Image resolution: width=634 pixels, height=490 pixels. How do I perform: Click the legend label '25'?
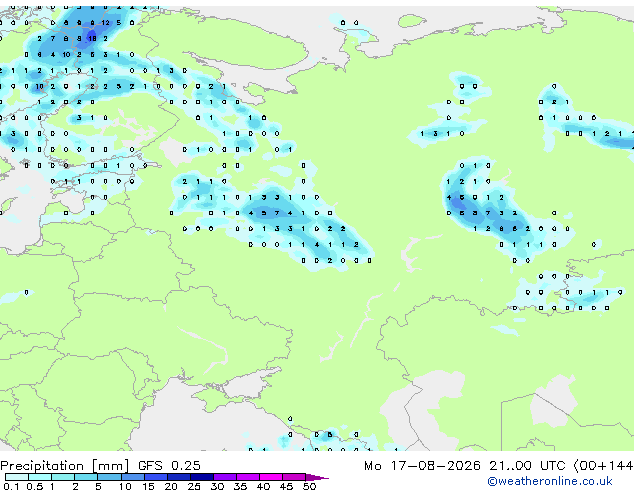194,486
